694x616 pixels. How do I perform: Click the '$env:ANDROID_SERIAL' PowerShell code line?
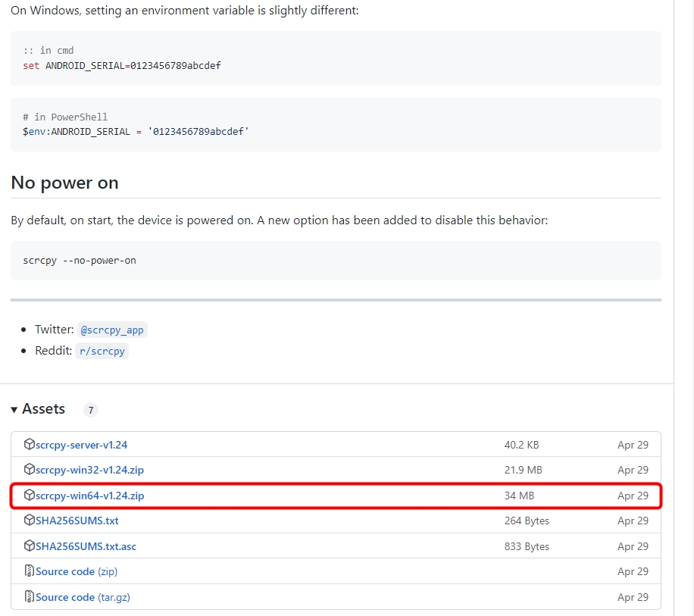coord(136,131)
